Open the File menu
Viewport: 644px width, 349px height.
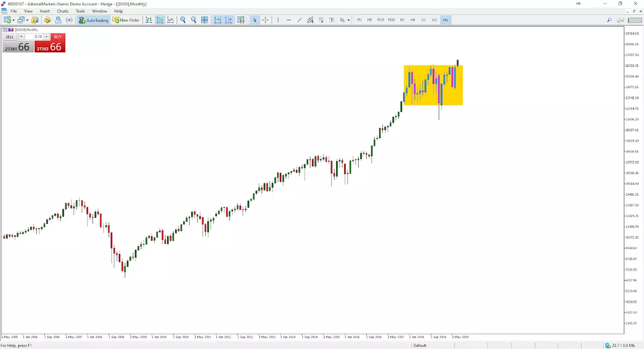coord(14,11)
